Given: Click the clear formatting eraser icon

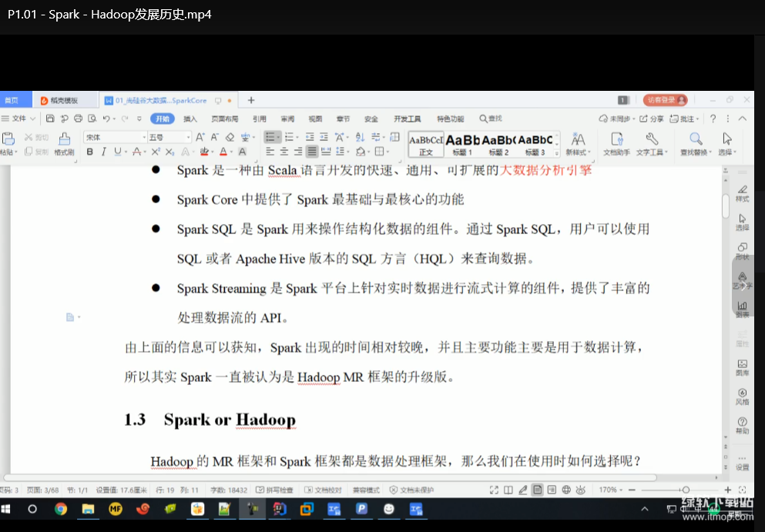Looking at the screenshot, I should pos(230,137).
